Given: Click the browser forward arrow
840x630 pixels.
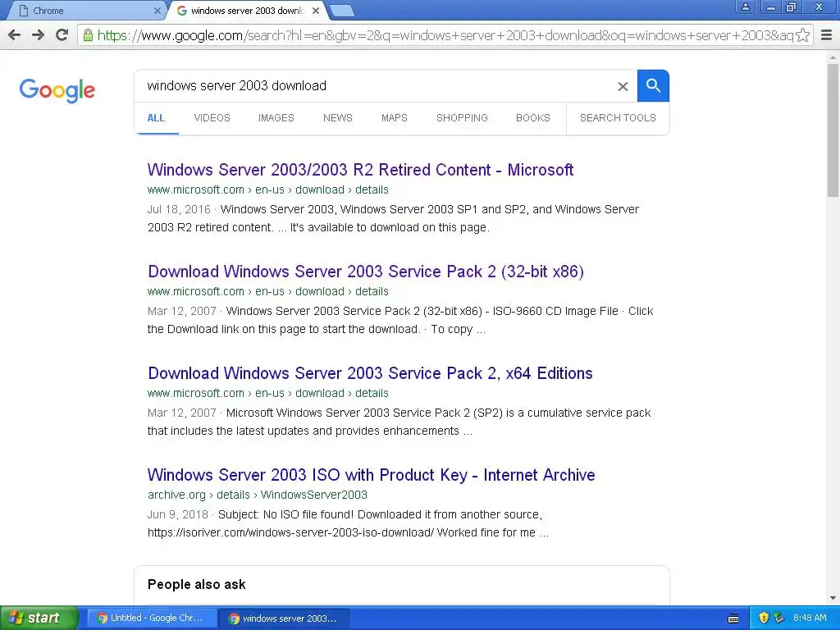Looking at the screenshot, I should [38, 35].
